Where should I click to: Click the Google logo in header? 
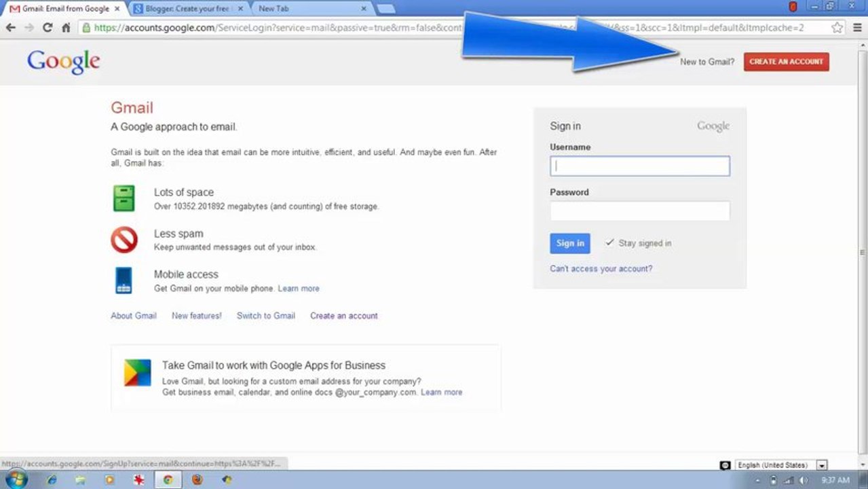tap(64, 62)
